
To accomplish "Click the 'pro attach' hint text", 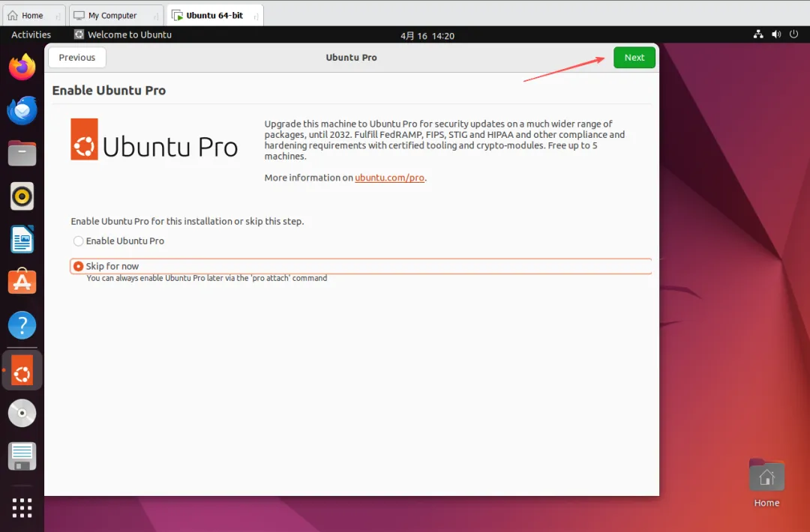I will coord(207,278).
